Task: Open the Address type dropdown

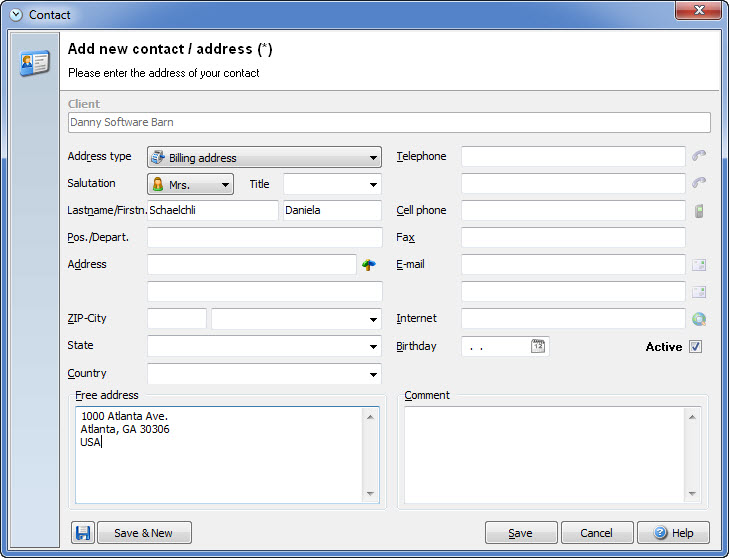Action: (x=264, y=157)
